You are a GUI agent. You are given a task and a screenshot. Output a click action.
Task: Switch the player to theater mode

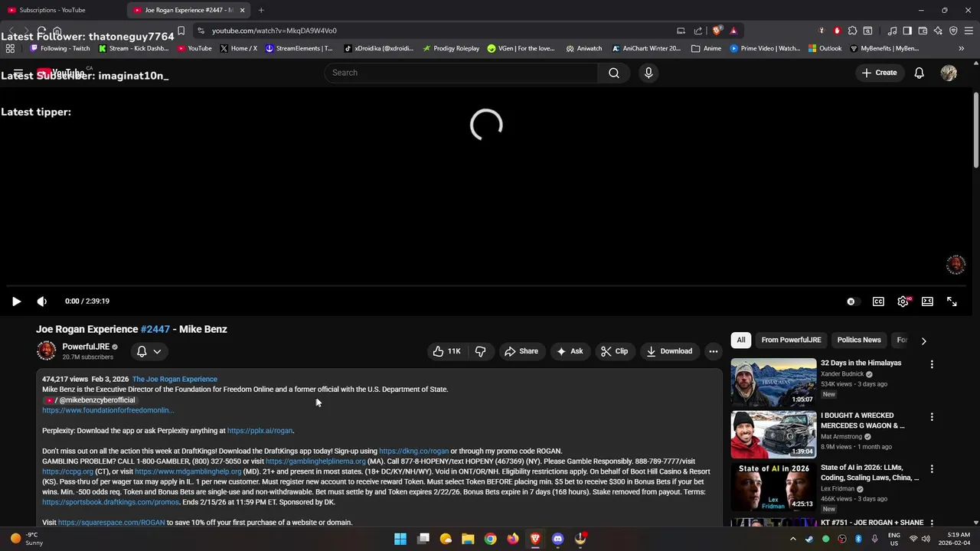(927, 302)
